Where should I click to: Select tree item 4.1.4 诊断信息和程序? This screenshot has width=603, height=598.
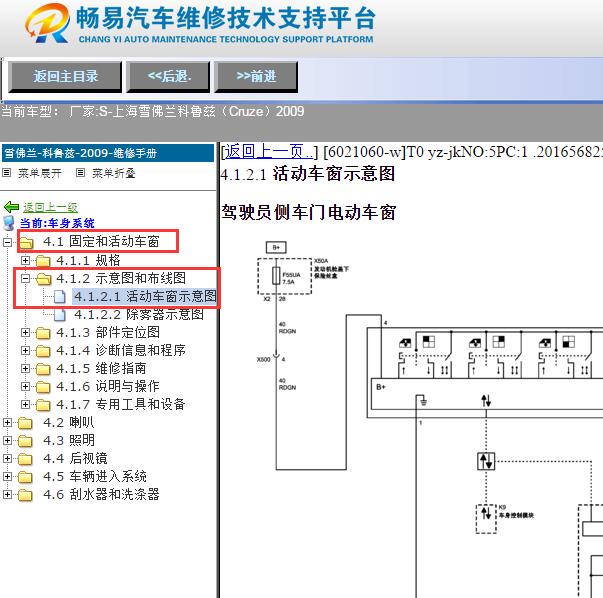tap(121, 350)
